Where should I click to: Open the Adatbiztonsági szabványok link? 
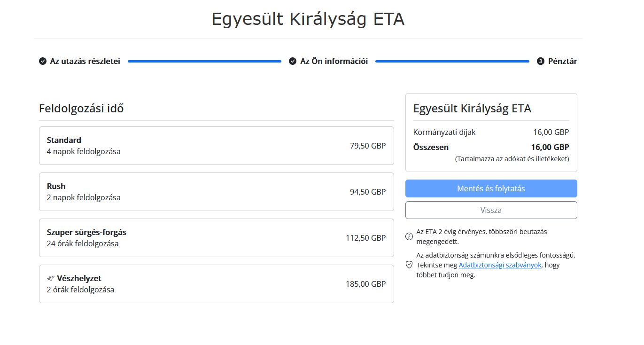(500, 265)
